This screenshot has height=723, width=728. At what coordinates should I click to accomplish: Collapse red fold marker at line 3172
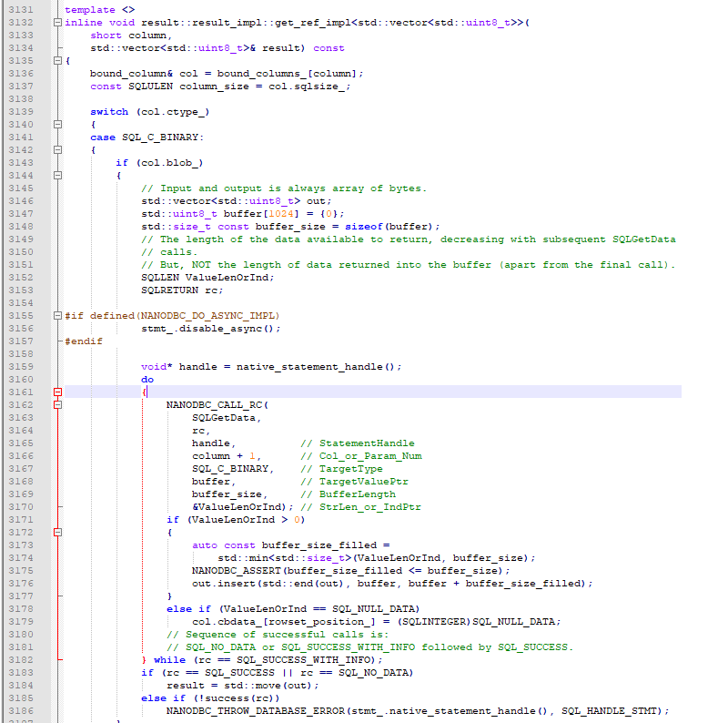click(57, 532)
